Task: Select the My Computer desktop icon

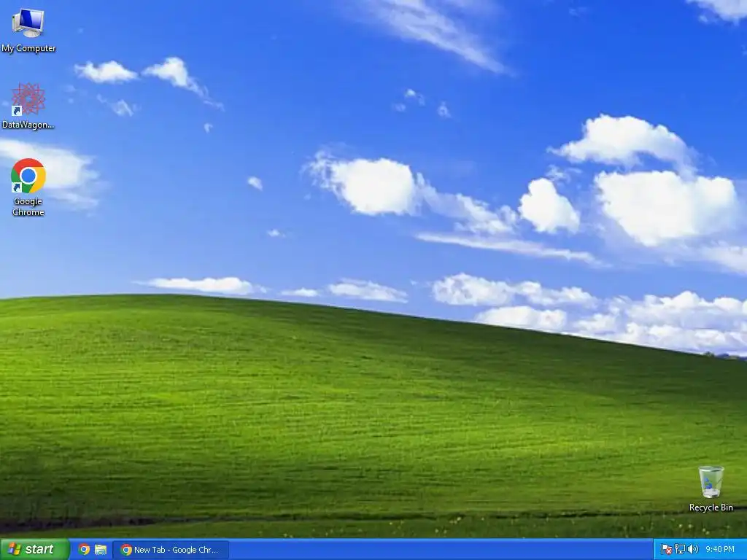Action: click(28, 30)
